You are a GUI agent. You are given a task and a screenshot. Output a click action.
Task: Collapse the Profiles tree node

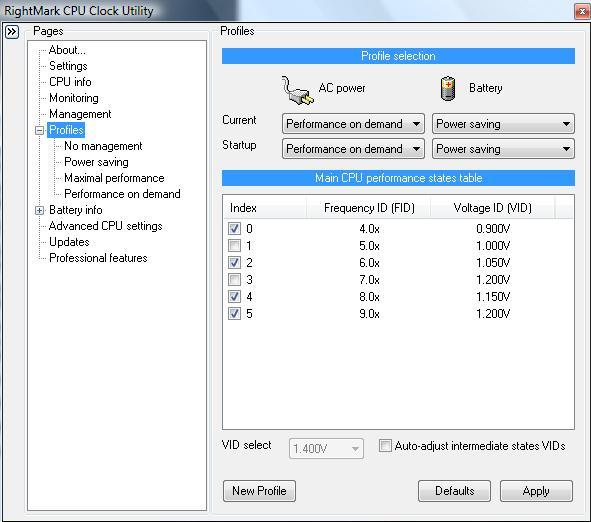coord(39,130)
